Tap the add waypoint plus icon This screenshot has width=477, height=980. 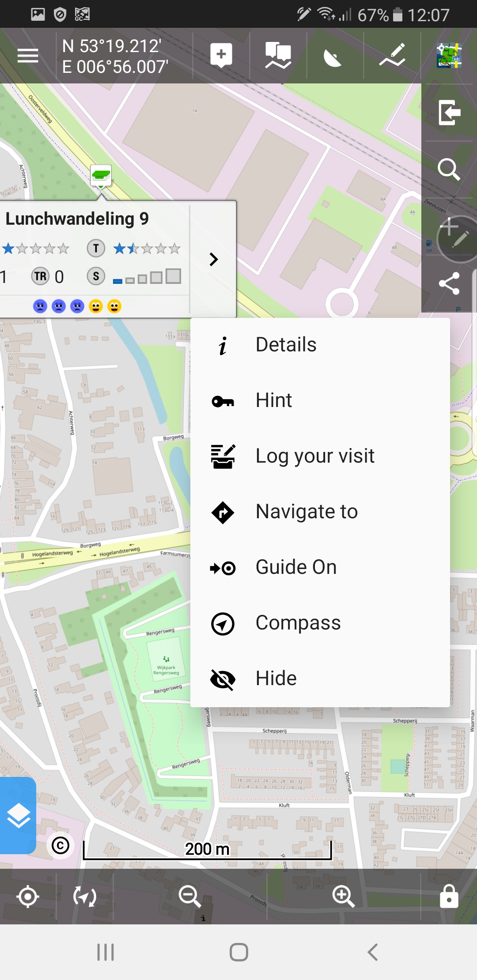click(x=221, y=56)
